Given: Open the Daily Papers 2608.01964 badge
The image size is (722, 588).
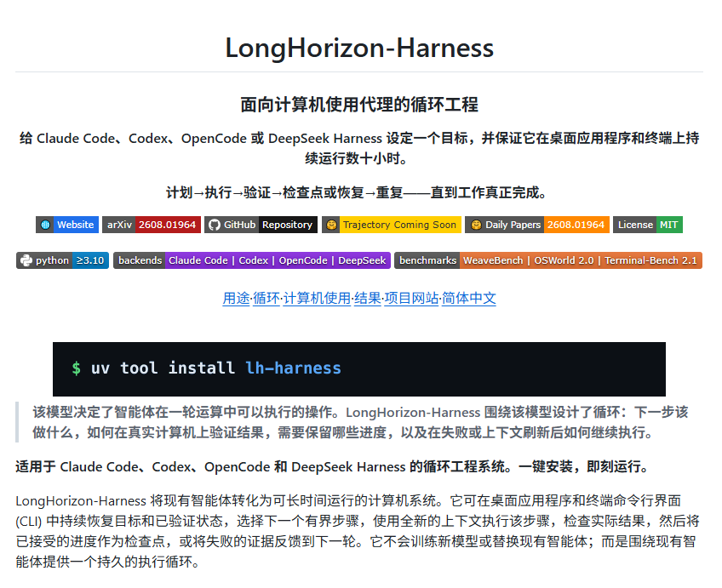Looking at the screenshot, I should 537,225.
